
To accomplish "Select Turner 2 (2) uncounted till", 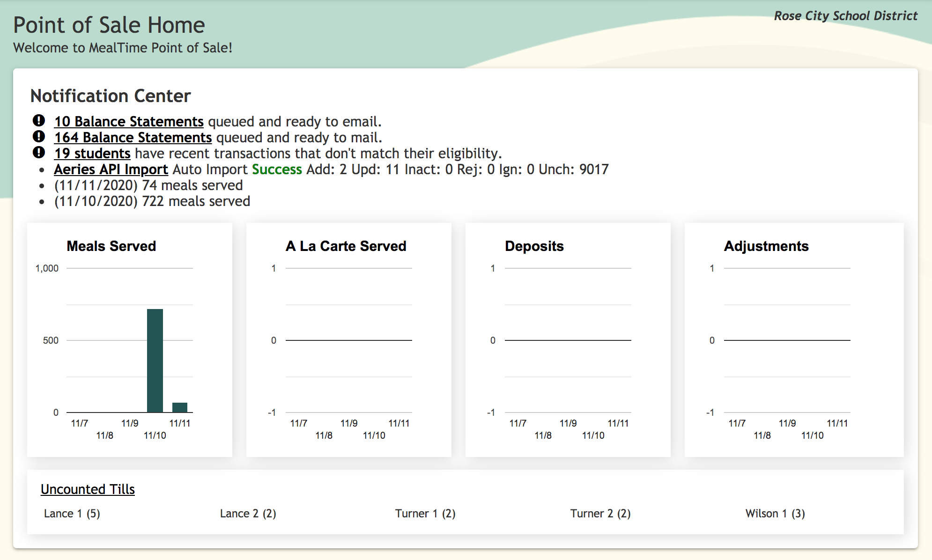I will [x=600, y=514].
